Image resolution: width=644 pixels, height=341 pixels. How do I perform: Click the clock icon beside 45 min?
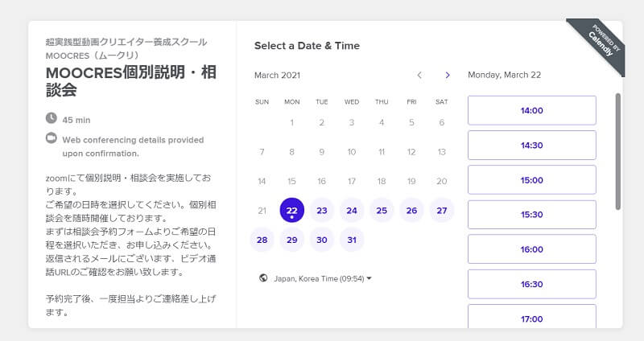52,119
